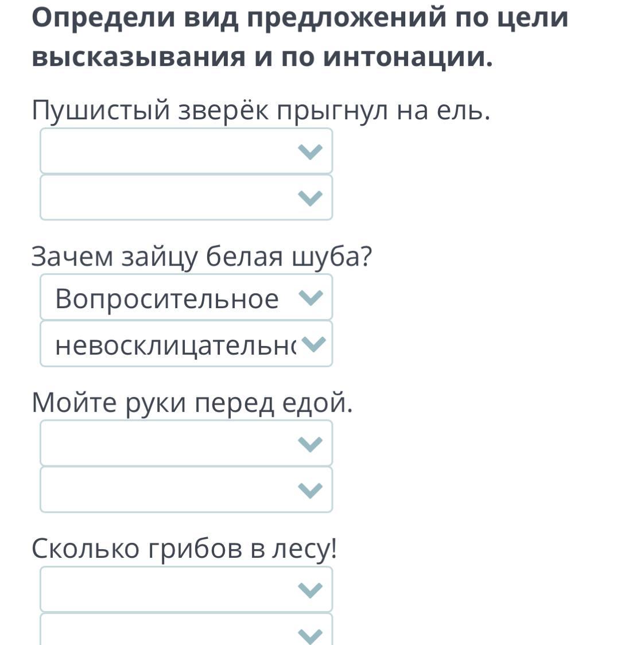This screenshot has width=644, height=645.
Task: Click the sentence "Мойте руки перед едой."
Action: click(192, 403)
